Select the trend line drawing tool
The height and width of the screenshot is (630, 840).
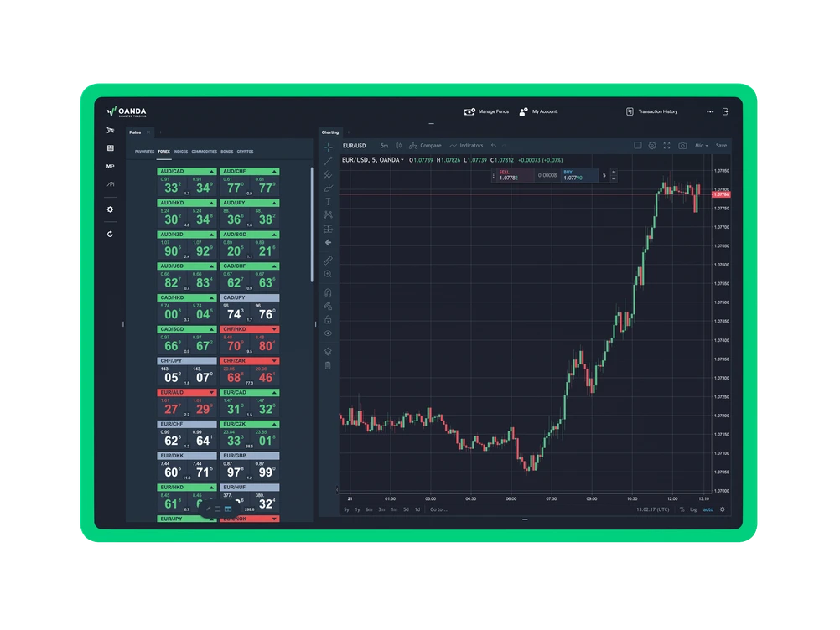click(328, 161)
